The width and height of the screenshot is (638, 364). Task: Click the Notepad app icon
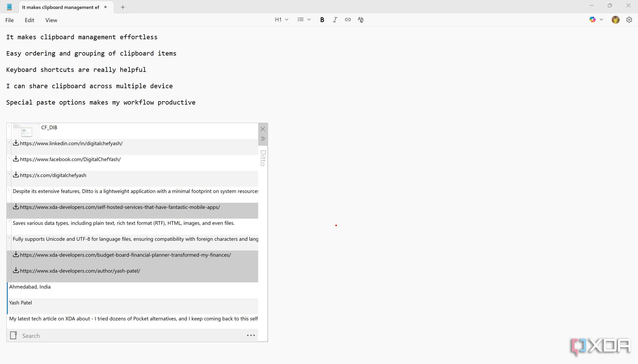click(x=9, y=7)
